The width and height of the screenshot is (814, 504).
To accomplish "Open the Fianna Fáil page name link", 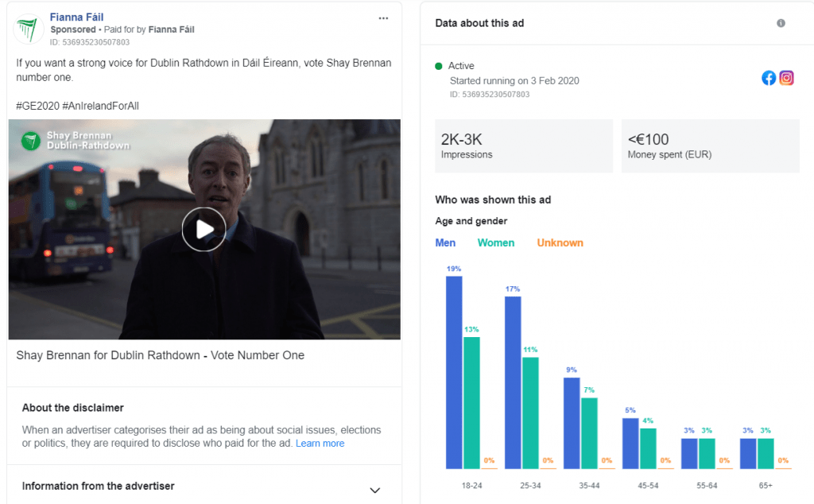I will click(76, 17).
